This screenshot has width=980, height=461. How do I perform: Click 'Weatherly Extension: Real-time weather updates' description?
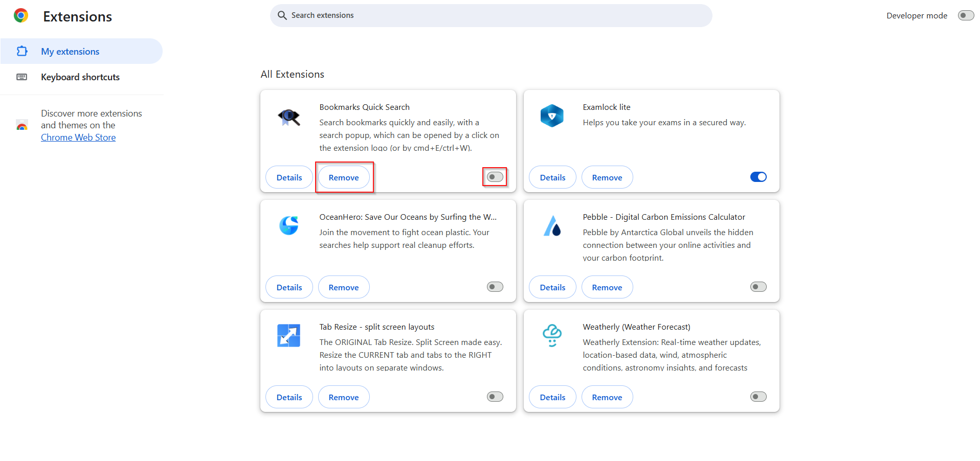672,355
